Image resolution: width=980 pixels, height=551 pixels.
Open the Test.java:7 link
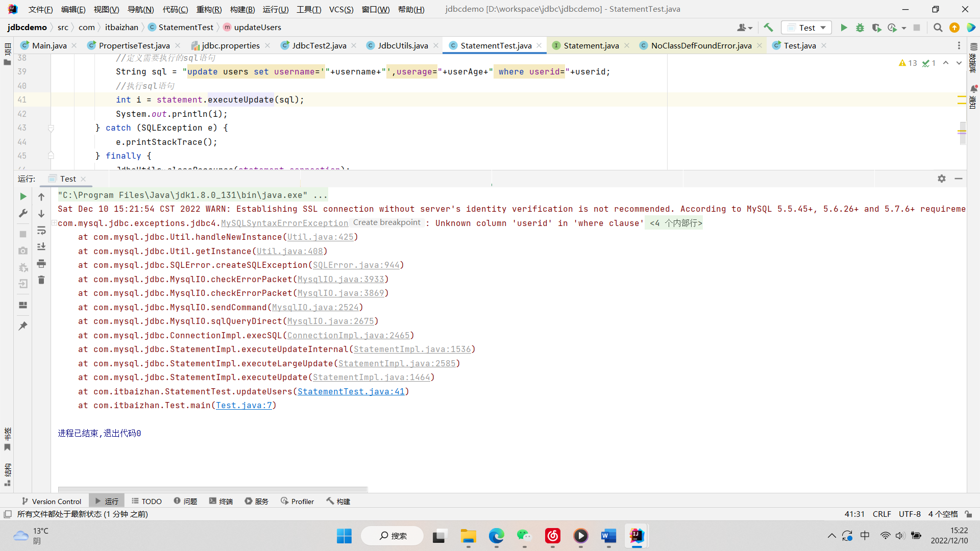244,405
